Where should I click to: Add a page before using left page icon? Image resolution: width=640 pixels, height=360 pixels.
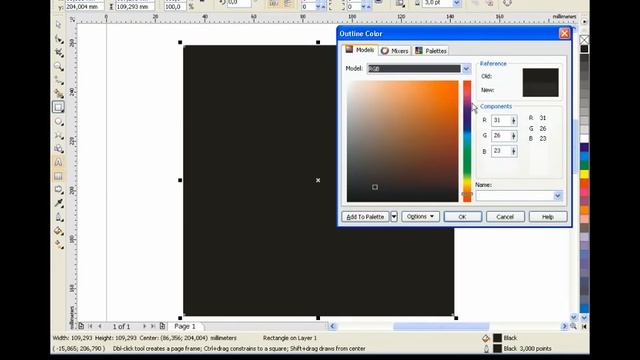pos(81,326)
